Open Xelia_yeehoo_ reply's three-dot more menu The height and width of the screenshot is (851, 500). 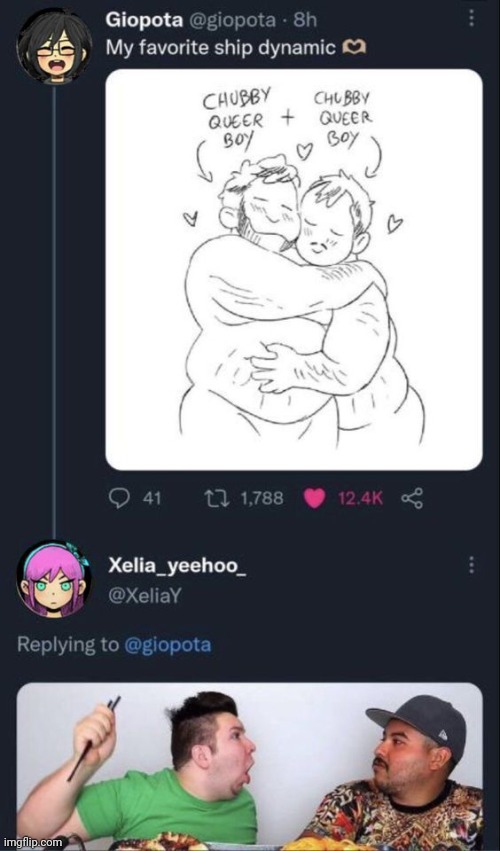(471, 564)
